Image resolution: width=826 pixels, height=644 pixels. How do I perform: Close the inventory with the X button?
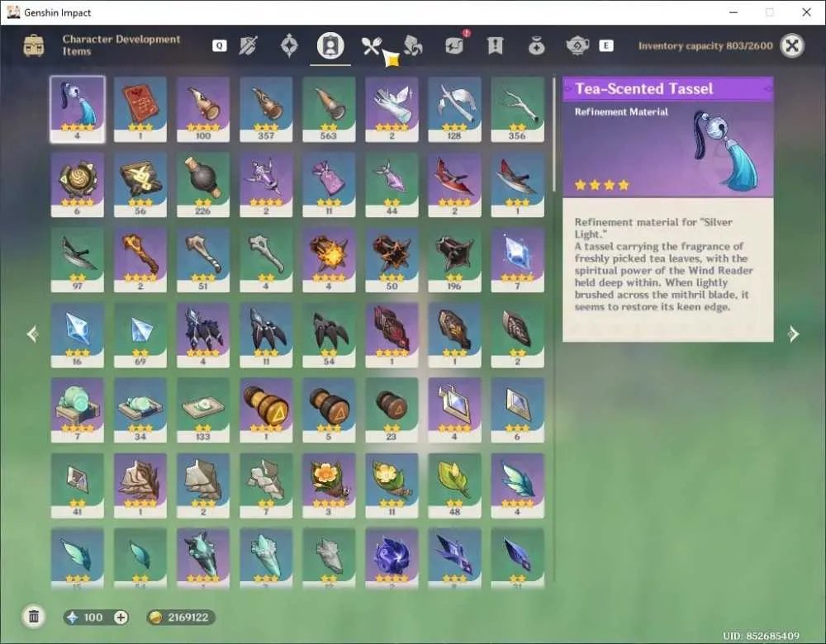(x=792, y=45)
